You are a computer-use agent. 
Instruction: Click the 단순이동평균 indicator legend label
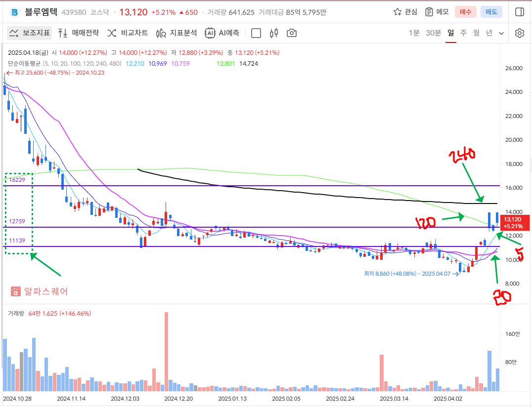[x=24, y=63]
